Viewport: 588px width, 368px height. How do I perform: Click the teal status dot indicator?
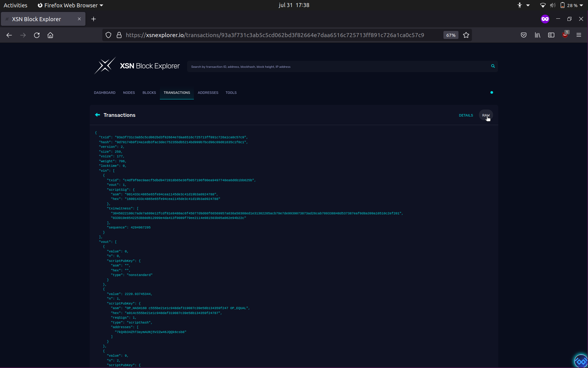coord(492,93)
